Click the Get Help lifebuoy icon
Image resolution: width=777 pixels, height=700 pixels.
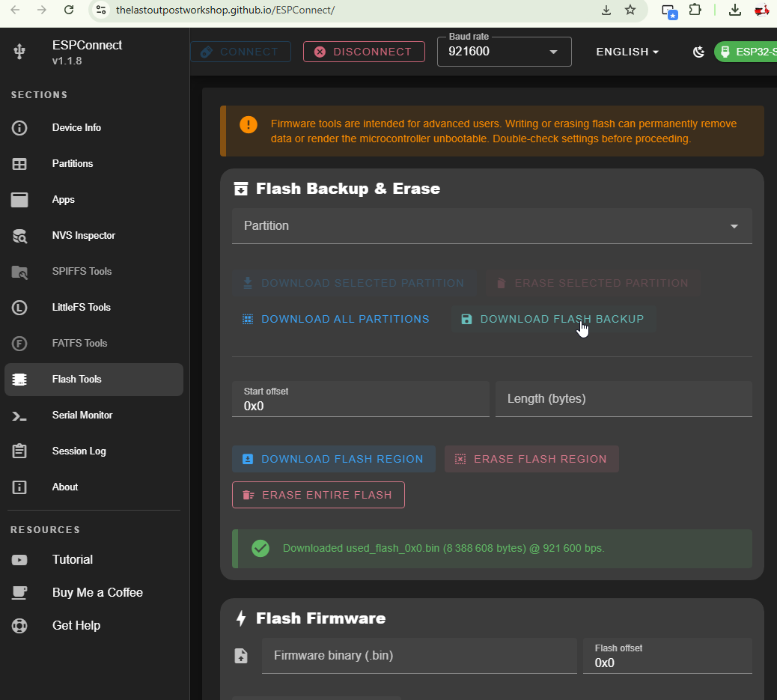coord(19,626)
